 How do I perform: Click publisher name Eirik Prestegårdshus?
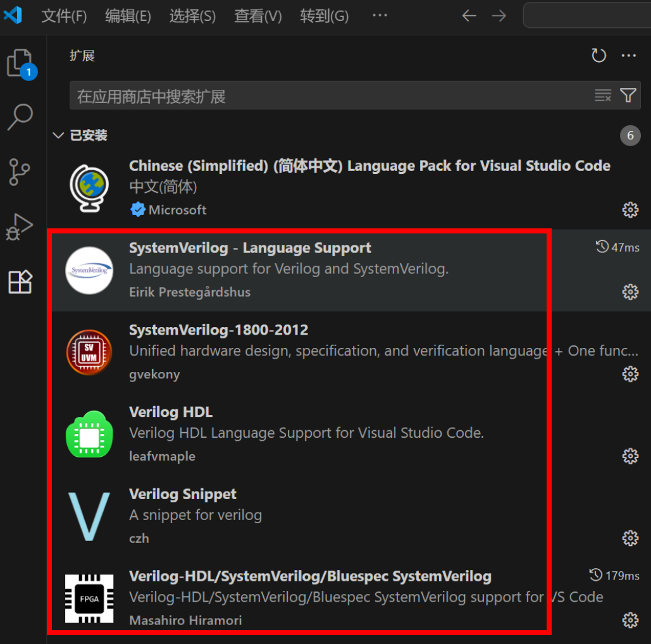coord(190,292)
